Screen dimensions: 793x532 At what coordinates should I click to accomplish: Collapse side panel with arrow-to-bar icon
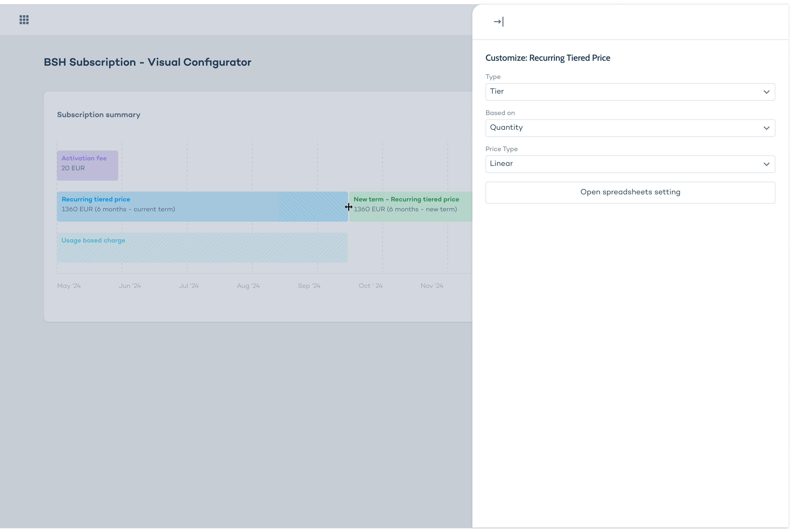coord(499,22)
